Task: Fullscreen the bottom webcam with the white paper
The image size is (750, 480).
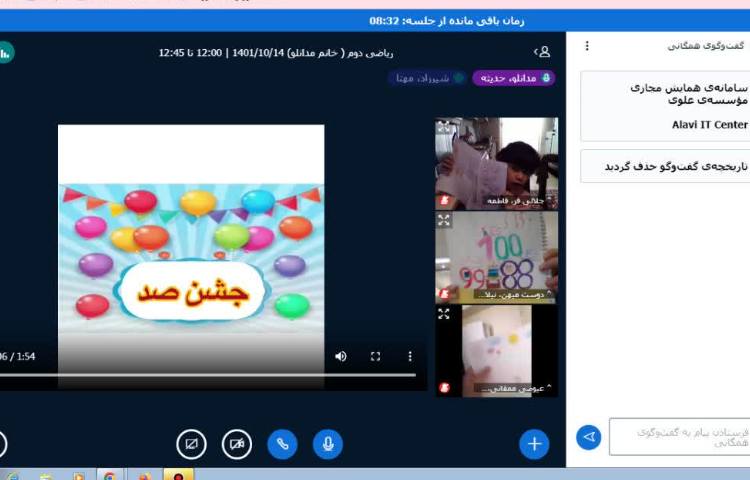Action: point(443,314)
